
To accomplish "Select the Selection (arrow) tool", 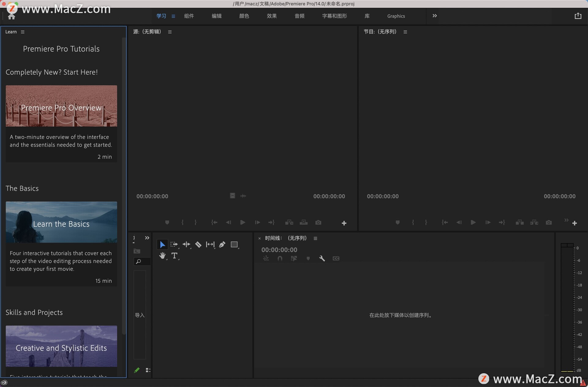I will tap(162, 244).
